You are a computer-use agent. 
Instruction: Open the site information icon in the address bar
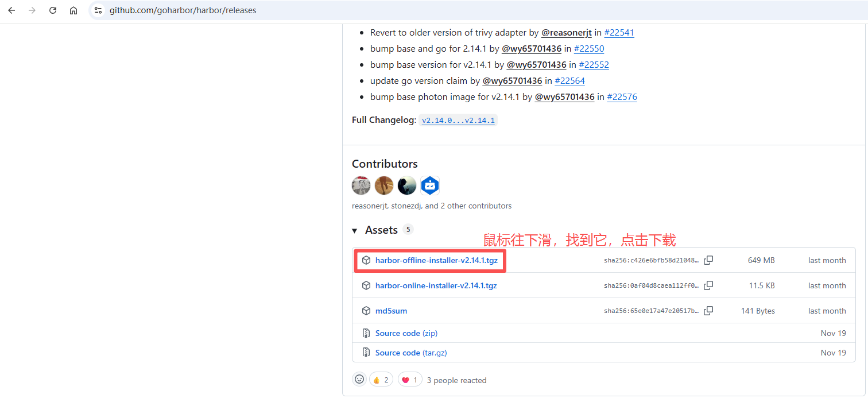[99, 10]
